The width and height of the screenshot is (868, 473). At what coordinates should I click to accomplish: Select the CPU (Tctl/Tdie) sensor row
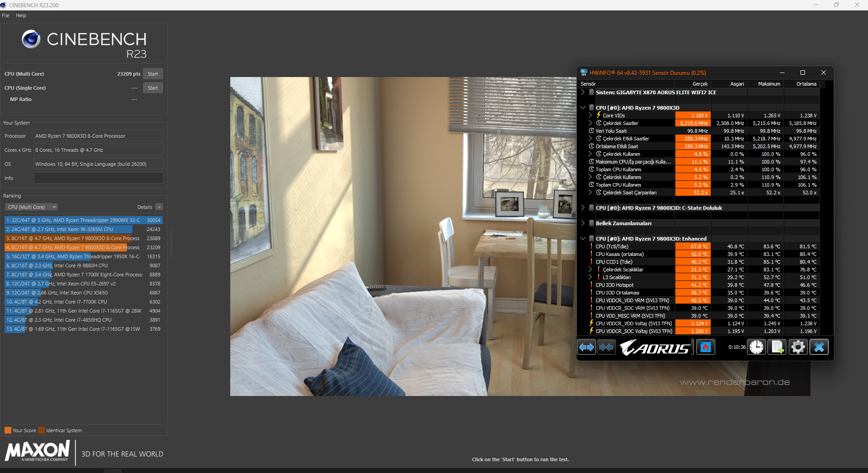(699, 246)
